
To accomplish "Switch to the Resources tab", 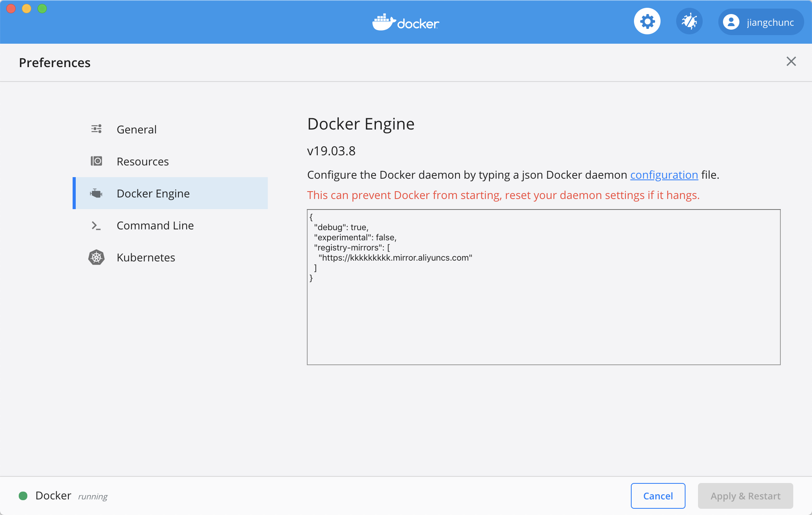I will pos(142,162).
